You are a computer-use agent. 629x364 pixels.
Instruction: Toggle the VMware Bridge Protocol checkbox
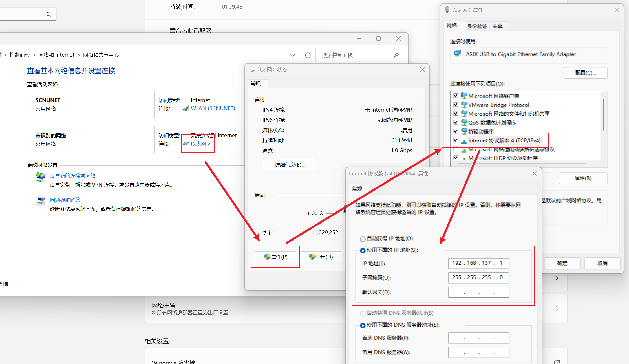456,105
